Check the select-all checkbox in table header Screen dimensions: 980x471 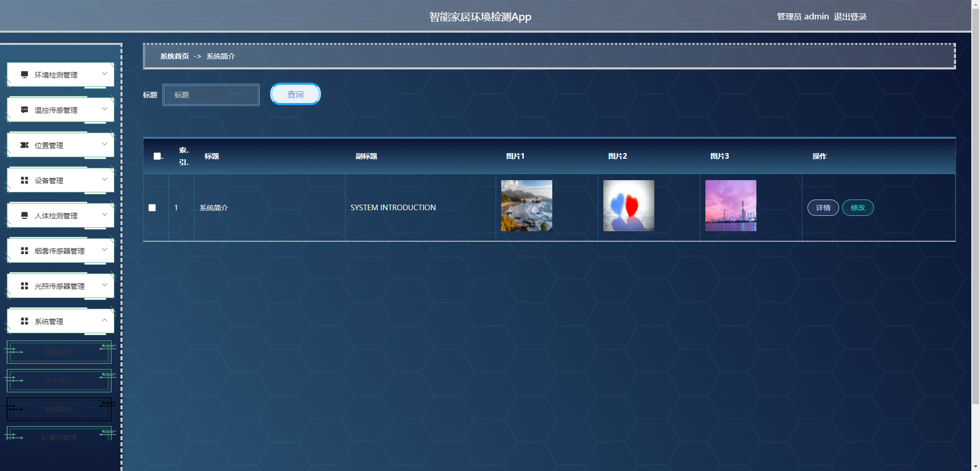(157, 156)
